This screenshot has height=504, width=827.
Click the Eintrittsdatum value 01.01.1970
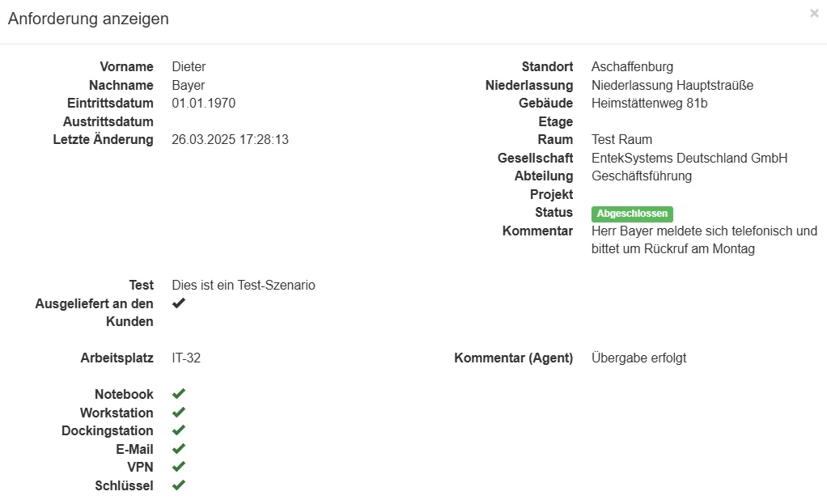point(204,104)
